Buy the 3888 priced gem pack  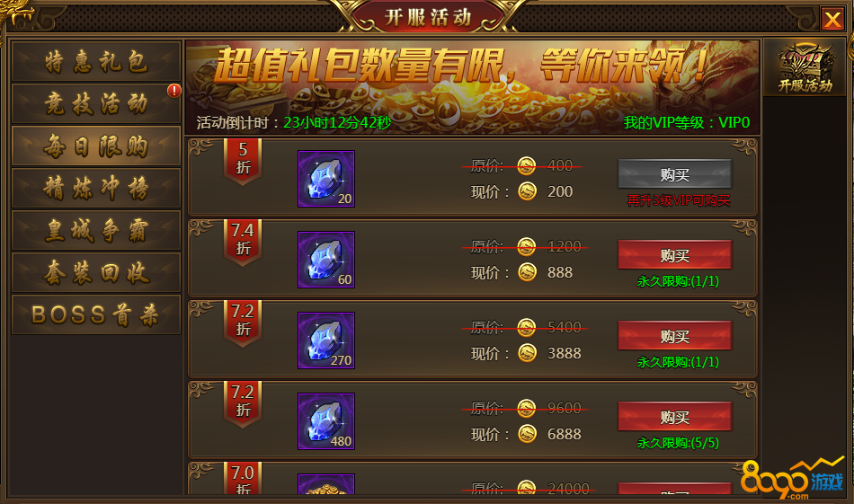click(675, 336)
